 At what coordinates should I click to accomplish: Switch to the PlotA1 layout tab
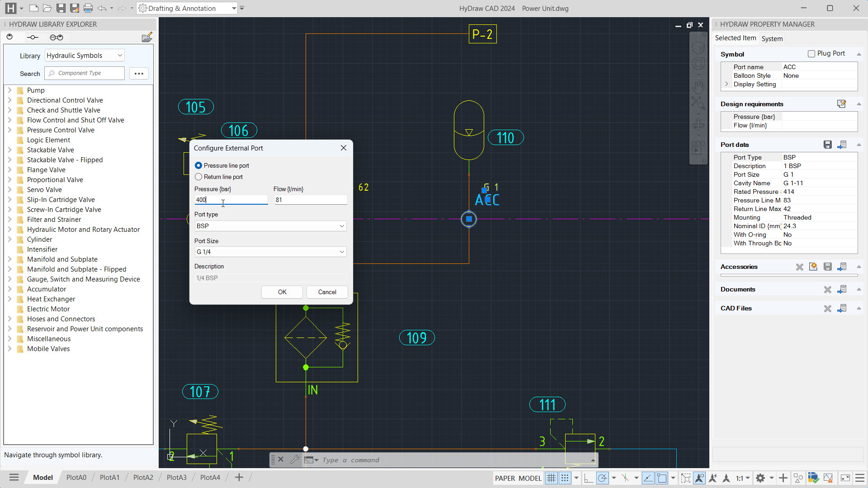(109, 478)
